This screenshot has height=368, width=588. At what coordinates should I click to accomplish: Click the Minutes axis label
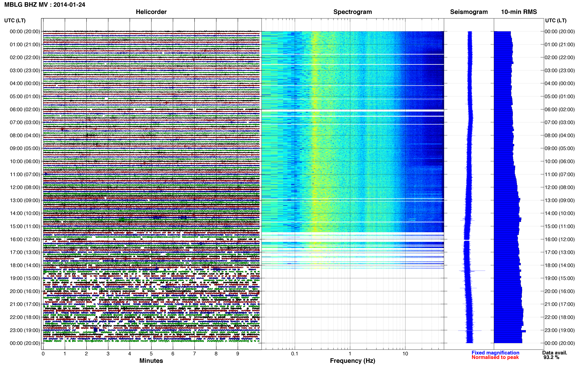click(151, 361)
